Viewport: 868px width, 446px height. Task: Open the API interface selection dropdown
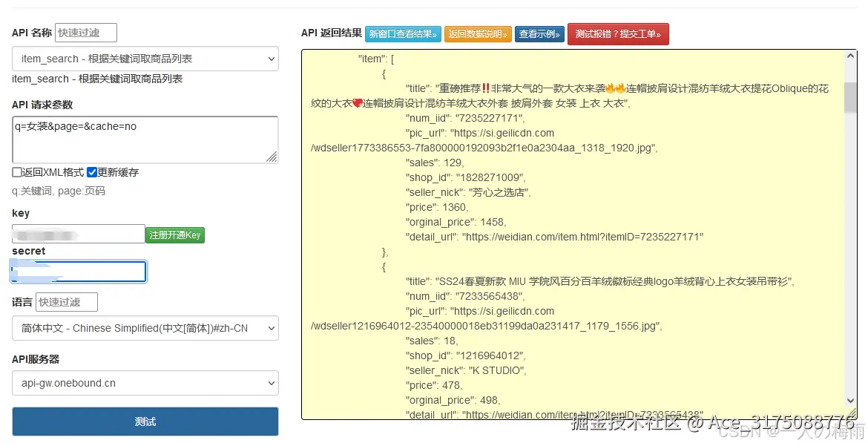click(145, 59)
